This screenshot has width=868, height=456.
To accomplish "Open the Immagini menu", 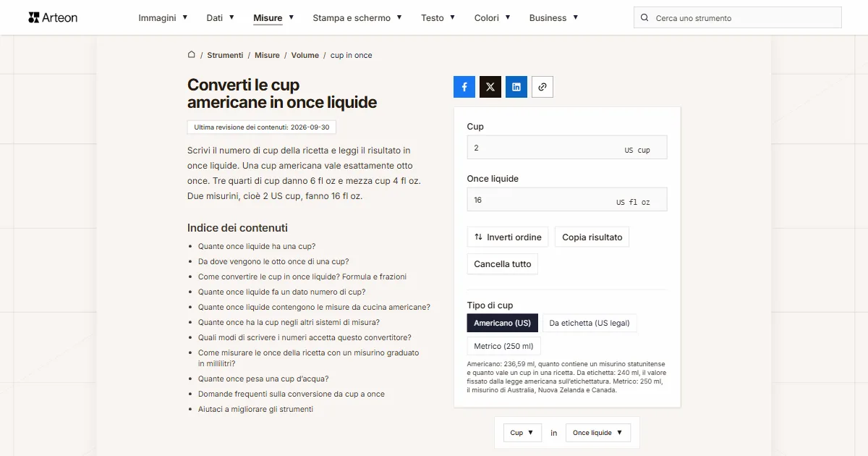I will 163,17.
